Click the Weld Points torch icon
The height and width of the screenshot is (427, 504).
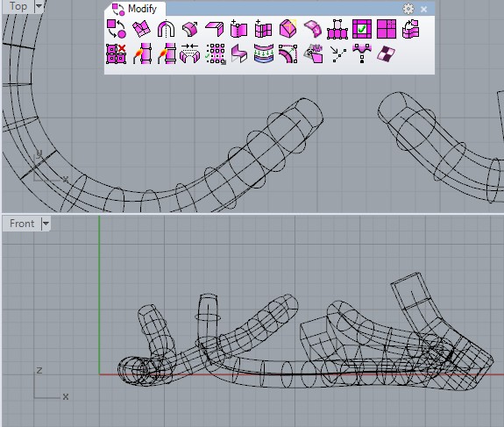(x=142, y=53)
